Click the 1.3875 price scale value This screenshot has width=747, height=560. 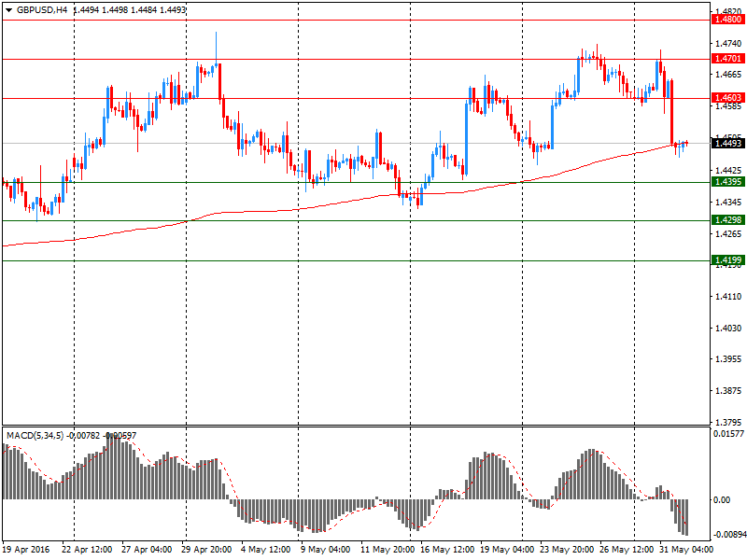(x=729, y=391)
